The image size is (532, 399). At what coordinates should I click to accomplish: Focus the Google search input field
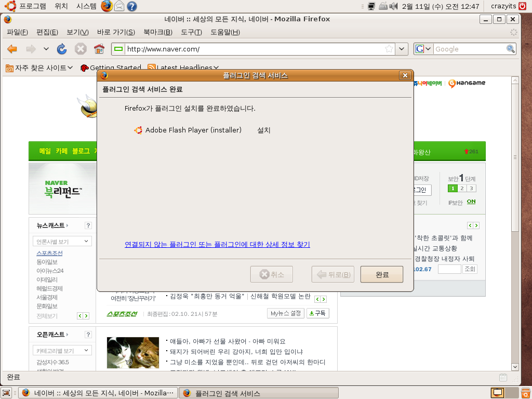[x=470, y=49]
